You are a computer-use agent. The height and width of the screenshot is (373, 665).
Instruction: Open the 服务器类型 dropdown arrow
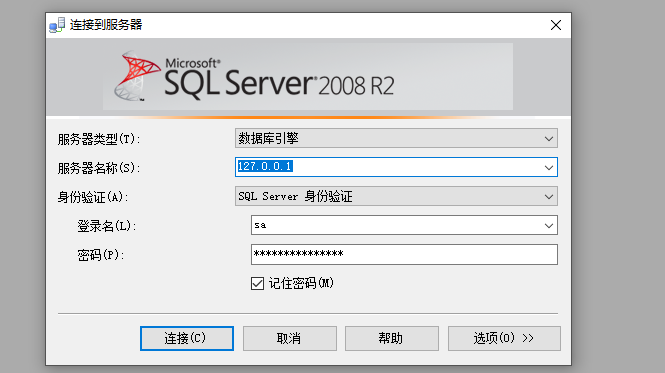click(548, 139)
